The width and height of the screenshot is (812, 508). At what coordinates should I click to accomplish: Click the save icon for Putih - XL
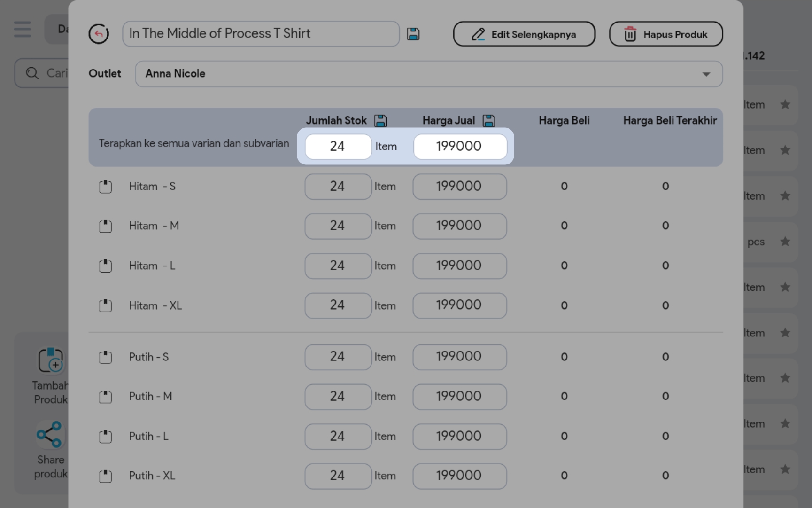click(x=106, y=476)
